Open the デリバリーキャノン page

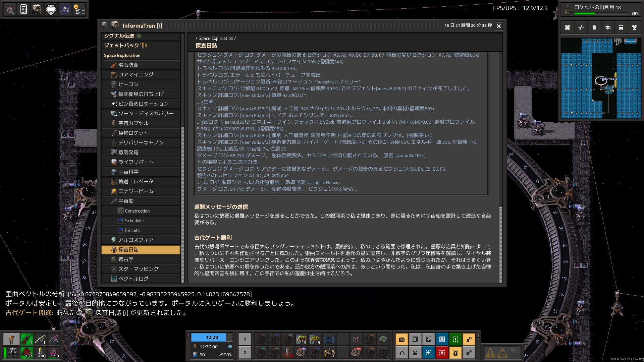[141, 143]
